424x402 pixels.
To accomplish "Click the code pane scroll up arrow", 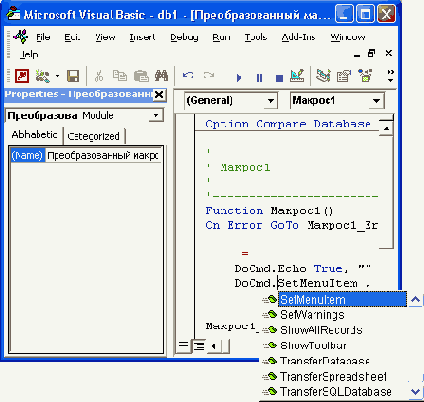I will pos(386,128).
